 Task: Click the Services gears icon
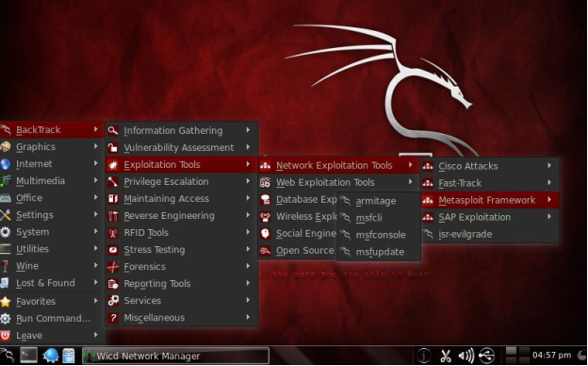coord(113,301)
